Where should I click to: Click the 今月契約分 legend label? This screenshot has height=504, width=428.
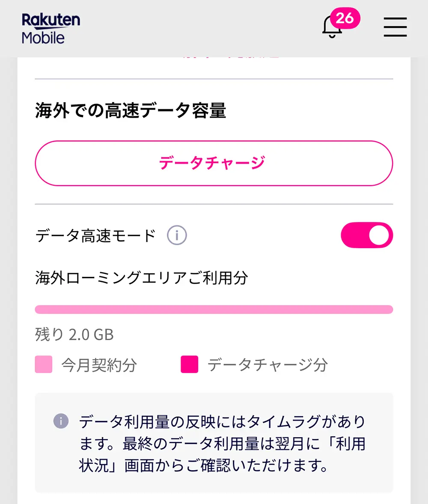[99, 365]
